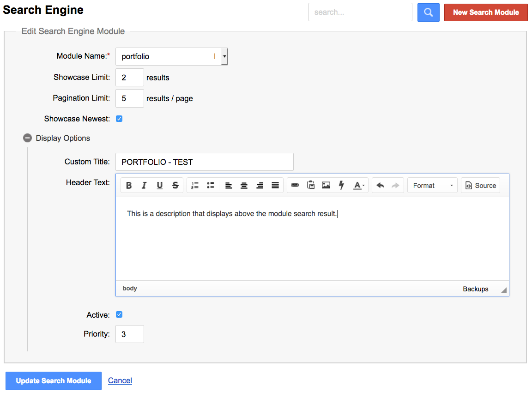The image size is (532, 398).
Task: Insert a numbered list
Action: click(x=195, y=186)
